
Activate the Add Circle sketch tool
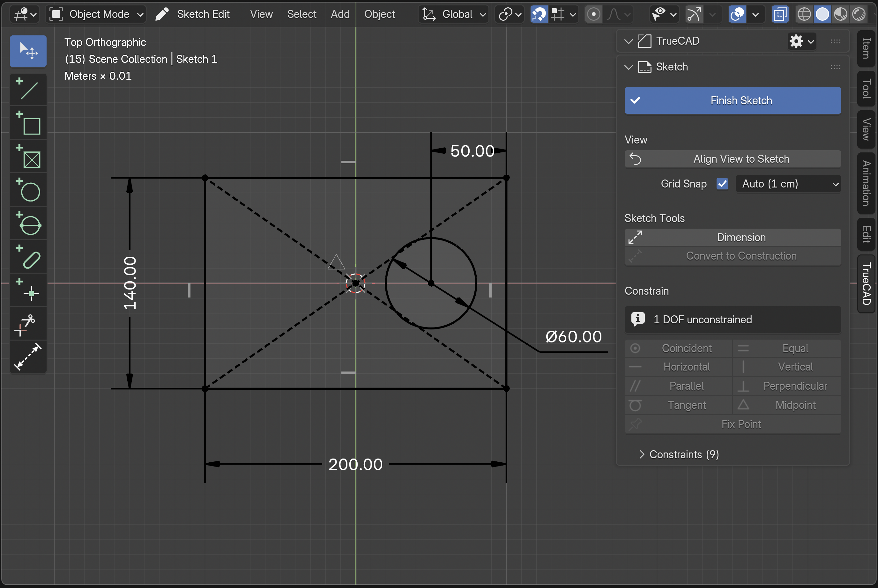pyautogui.click(x=28, y=190)
